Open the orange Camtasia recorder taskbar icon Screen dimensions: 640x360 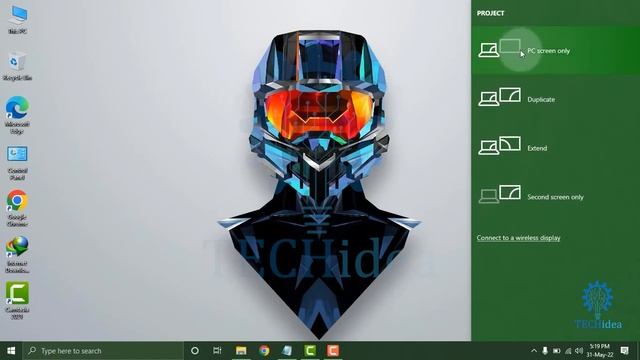click(333, 351)
